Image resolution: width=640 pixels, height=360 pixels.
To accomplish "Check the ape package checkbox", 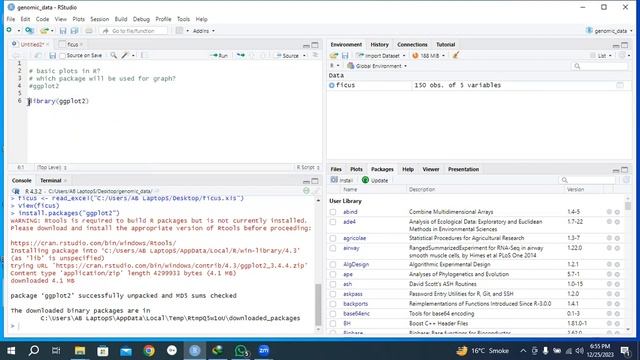I will [333, 274].
